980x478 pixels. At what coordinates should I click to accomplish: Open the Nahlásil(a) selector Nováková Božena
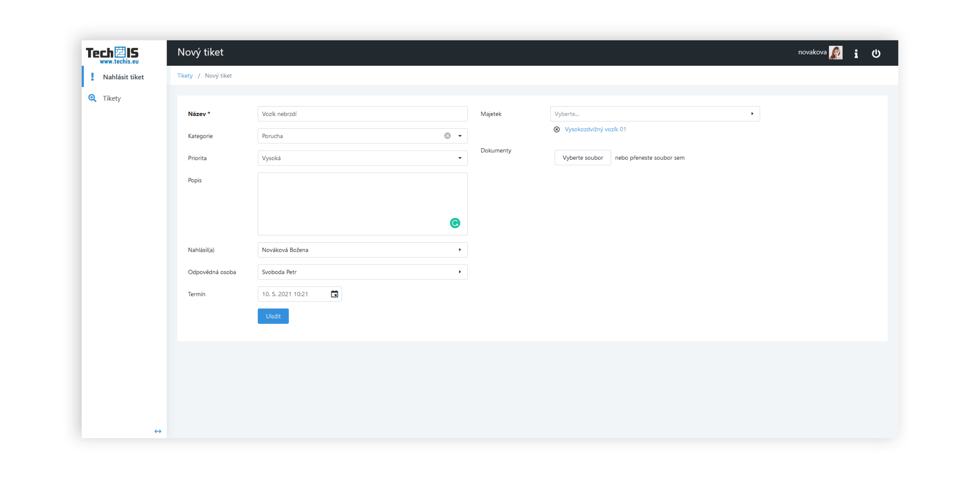363,250
